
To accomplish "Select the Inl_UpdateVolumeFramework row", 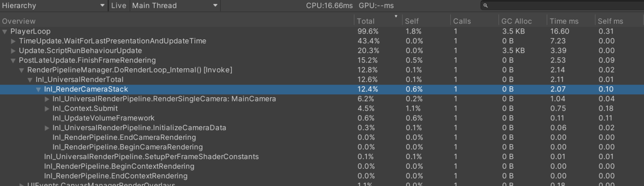I will [x=103, y=118].
